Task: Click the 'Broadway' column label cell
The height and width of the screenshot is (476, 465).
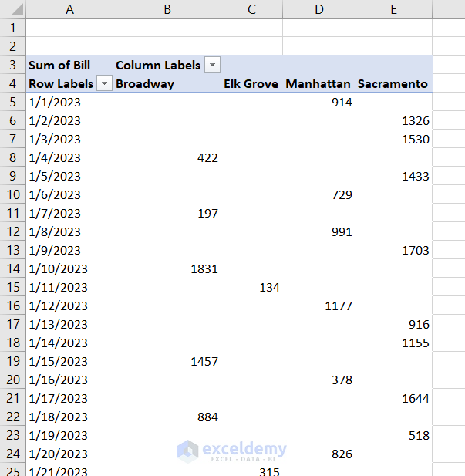Action: 167,83
